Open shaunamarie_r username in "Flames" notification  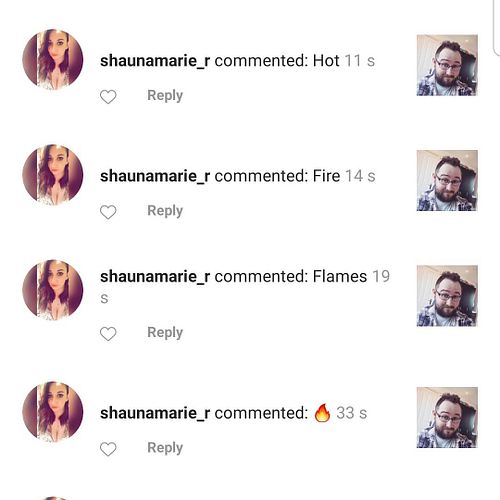point(155,277)
